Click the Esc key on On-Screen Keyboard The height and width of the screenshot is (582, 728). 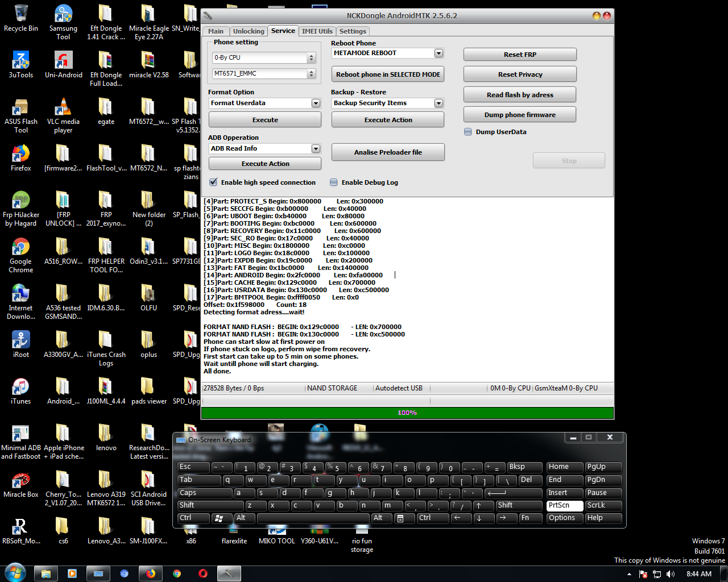[193, 467]
